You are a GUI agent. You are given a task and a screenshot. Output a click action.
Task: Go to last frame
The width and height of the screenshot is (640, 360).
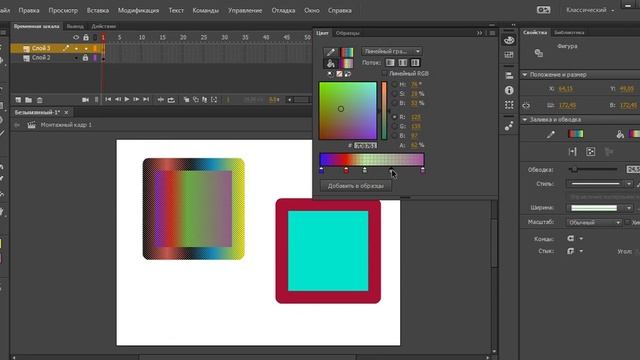146,100
